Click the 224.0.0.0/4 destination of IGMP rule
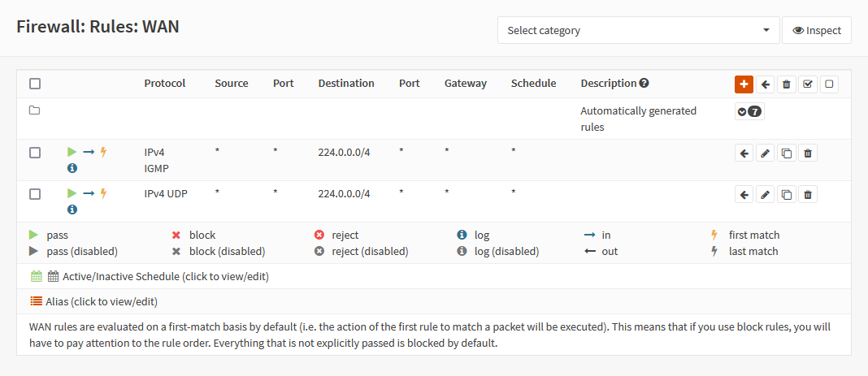Screen dimensions: 868x376 click(344, 152)
